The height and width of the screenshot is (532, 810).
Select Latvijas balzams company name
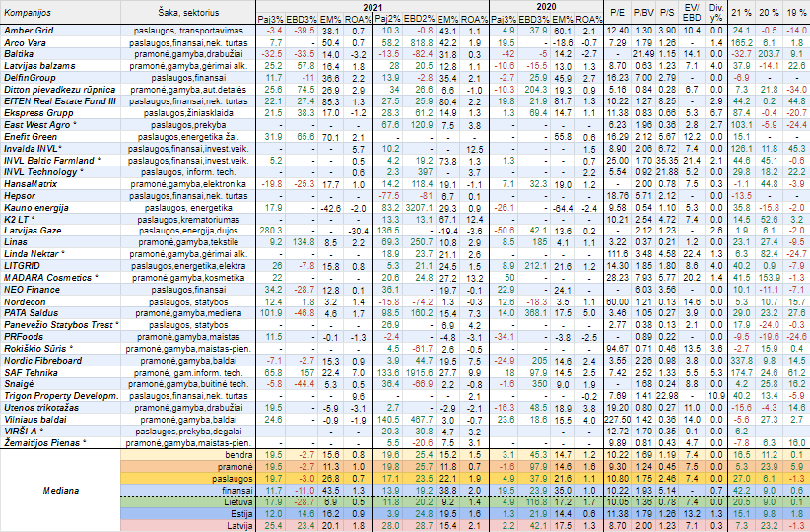60,66
